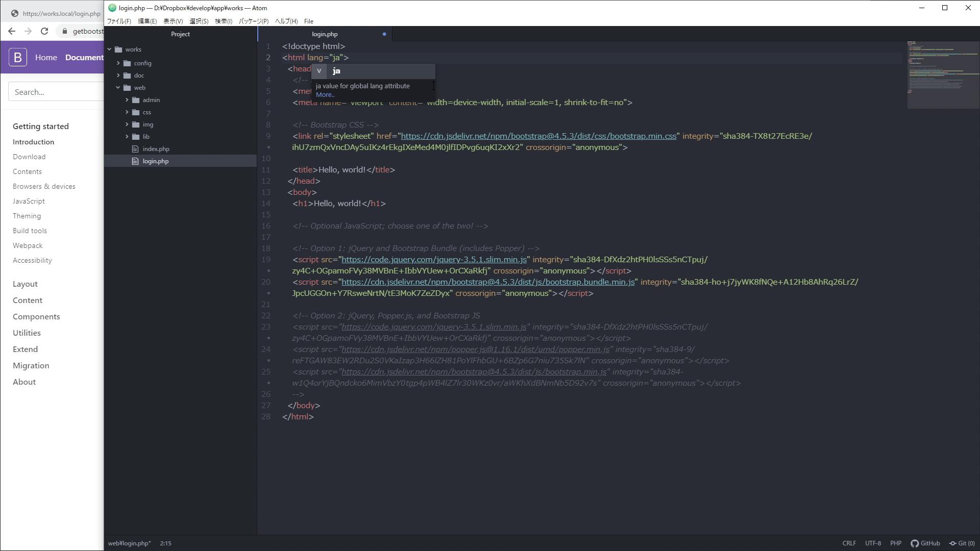This screenshot has width=980, height=551.
Task: Click the works.local/login.php browser tab
Action: click(55, 14)
